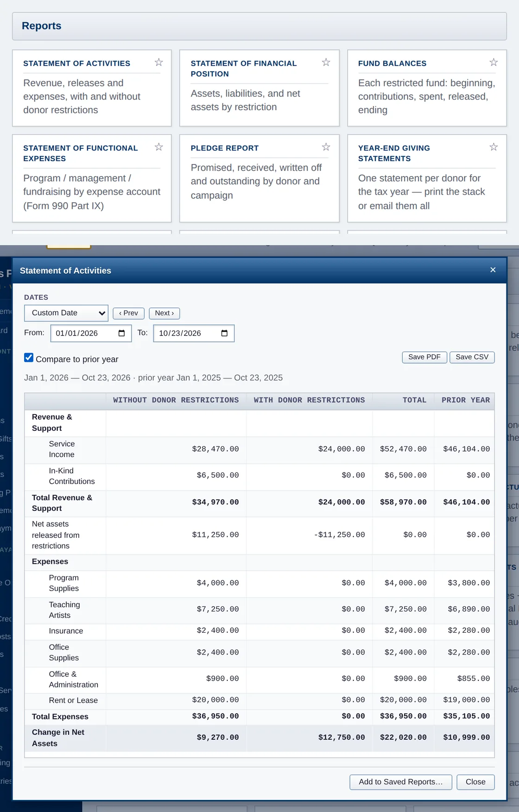Select the Total Expenses row label

click(60, 717)
